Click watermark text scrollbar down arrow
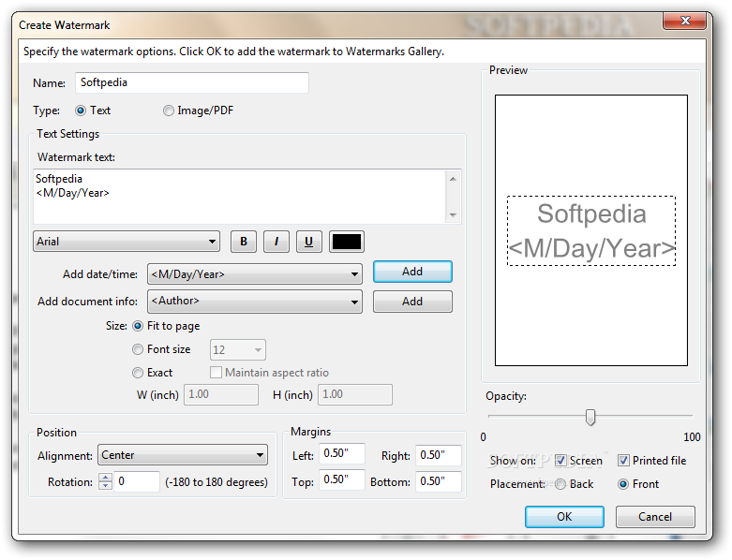 (453, 215)
